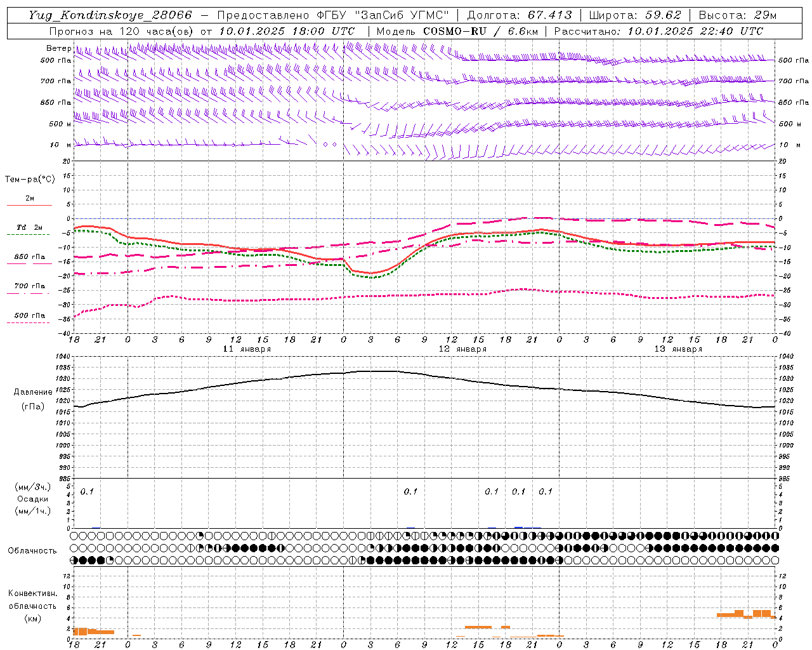812x650 pixels.
Task: Click the date label 12 января
Action: [462, 349]
